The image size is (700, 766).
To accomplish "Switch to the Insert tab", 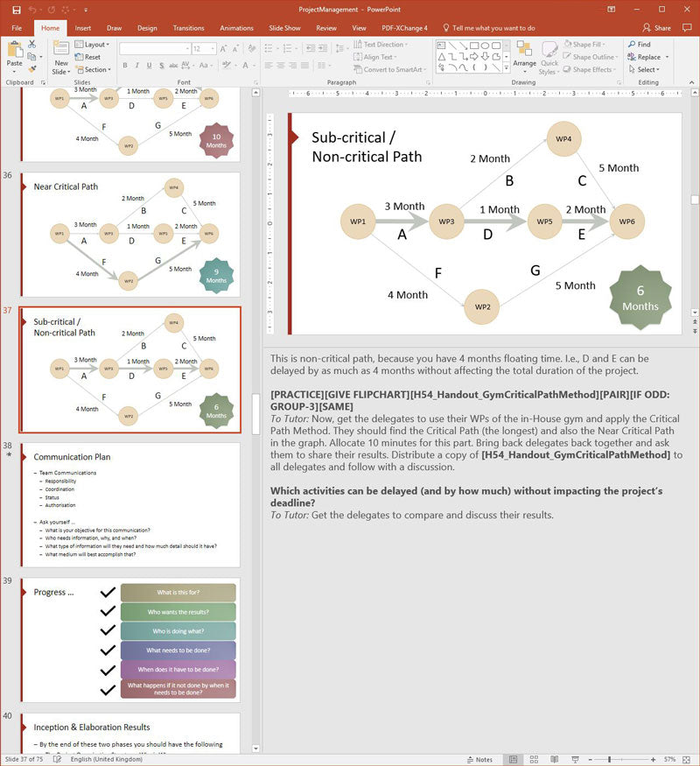I will pos(82,28).
